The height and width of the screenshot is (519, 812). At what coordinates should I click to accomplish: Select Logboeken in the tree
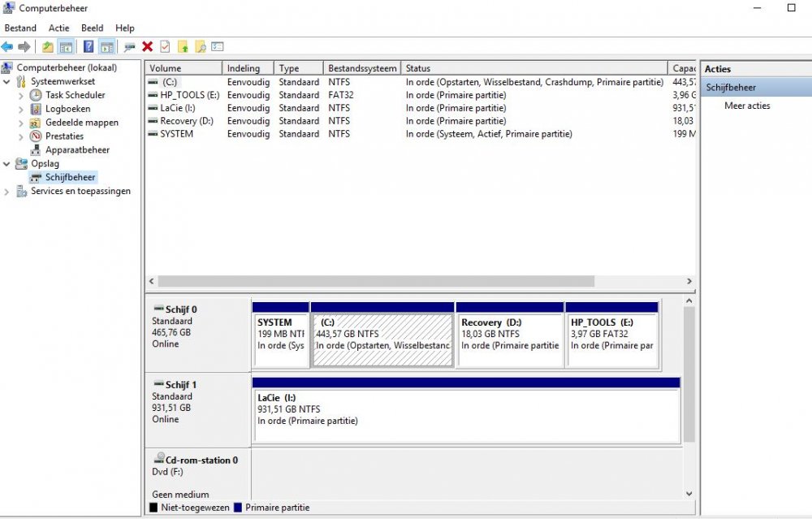click(68, 109)
